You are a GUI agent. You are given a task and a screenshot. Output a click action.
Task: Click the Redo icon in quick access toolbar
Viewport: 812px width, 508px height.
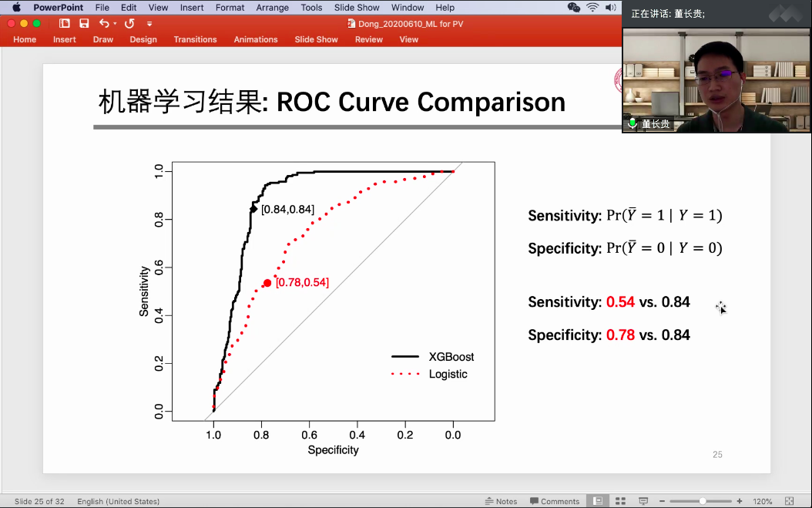[x=129, y=24]
